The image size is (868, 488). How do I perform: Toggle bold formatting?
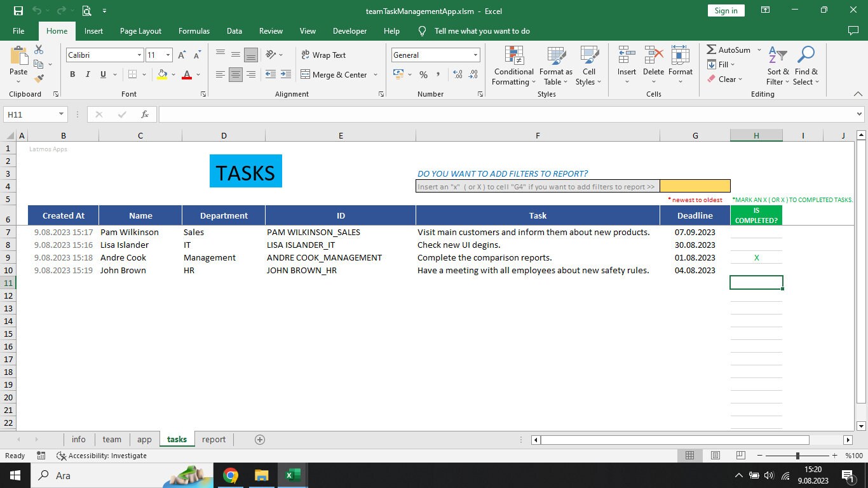click(x=72, y=74)
